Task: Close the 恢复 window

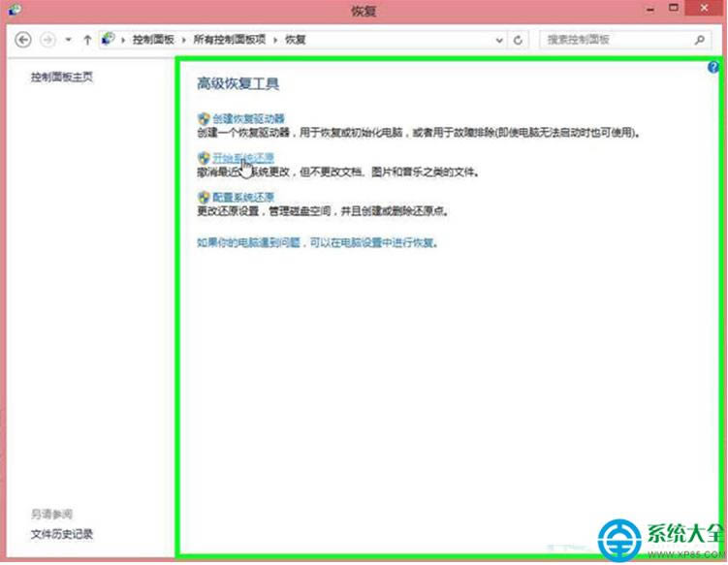Action: point(705,8)
